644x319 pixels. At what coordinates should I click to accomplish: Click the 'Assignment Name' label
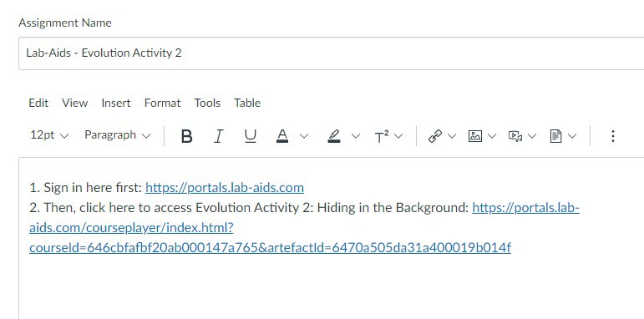(x=65, y=23)
